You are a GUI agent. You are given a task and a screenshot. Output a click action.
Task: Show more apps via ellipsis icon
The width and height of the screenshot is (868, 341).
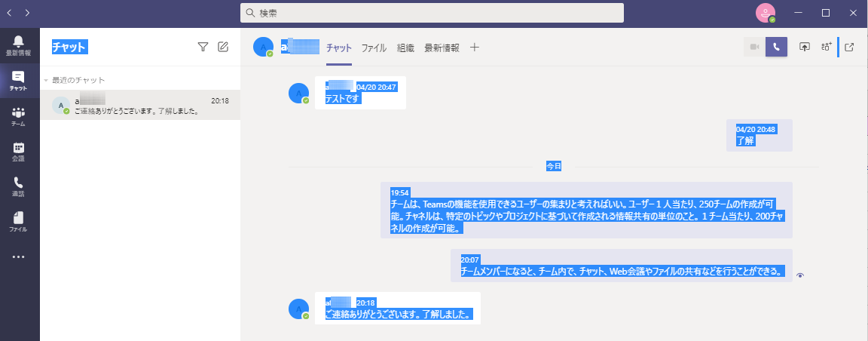tap(18, 257)
